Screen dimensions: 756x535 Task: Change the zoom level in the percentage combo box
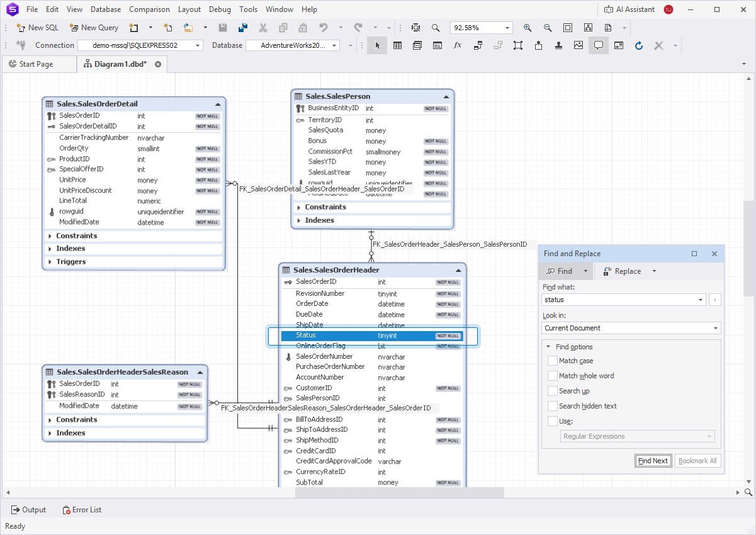pos(481,28)
